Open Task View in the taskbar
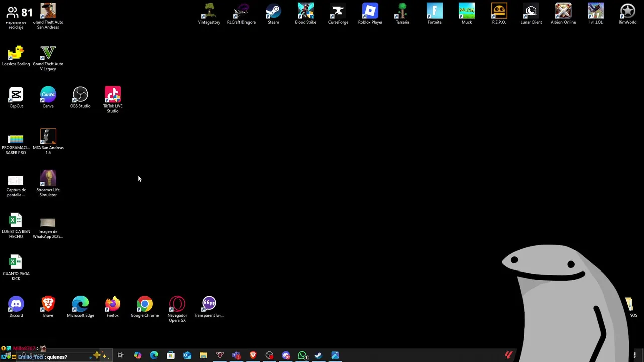This screenshot has height=362, width=644. tap(121, 356)
